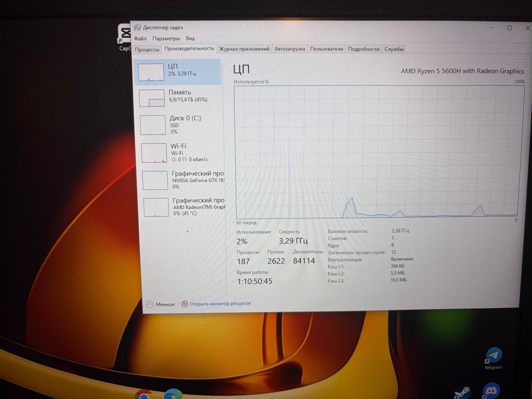The image size is (532, 399).
Task: Select the Wi-Fi graph thumbnail
Action: point(154,153)
